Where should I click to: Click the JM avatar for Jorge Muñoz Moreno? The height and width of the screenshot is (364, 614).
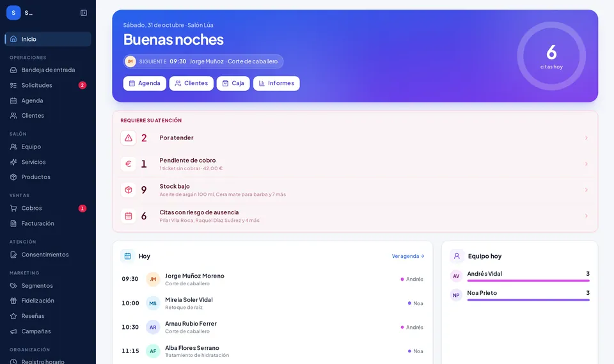coord(153,280)
